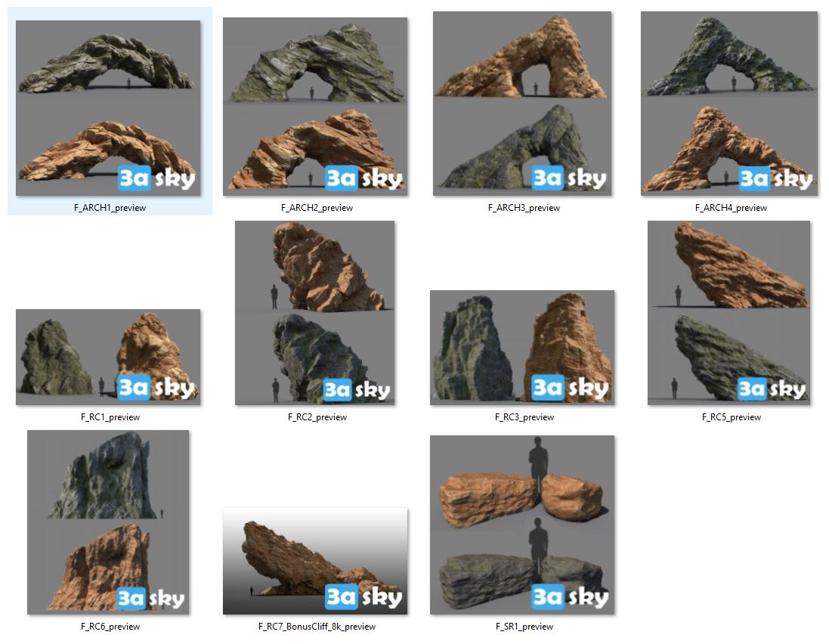Select the F_SR1_preview small rocks thumbnail

coord(522,525)
